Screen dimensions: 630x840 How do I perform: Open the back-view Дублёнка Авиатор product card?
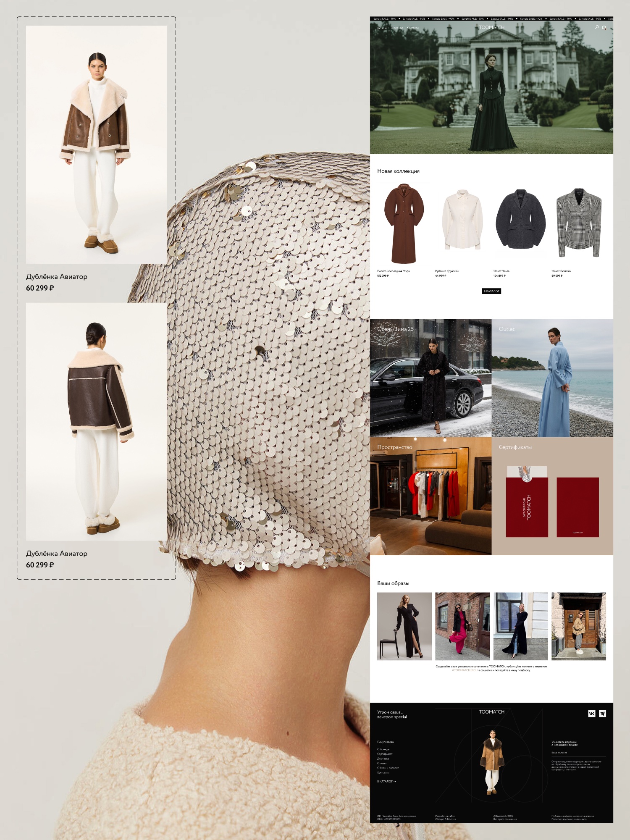[x=96, y=436]
